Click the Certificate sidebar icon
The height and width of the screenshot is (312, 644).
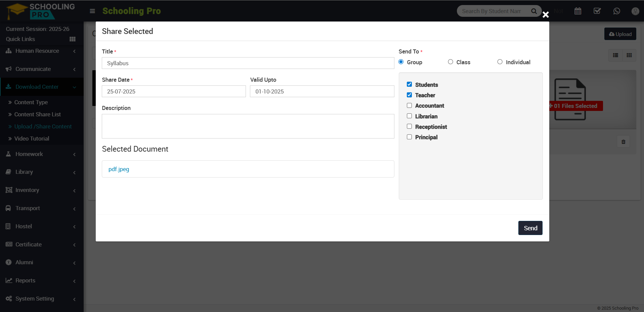9,244
